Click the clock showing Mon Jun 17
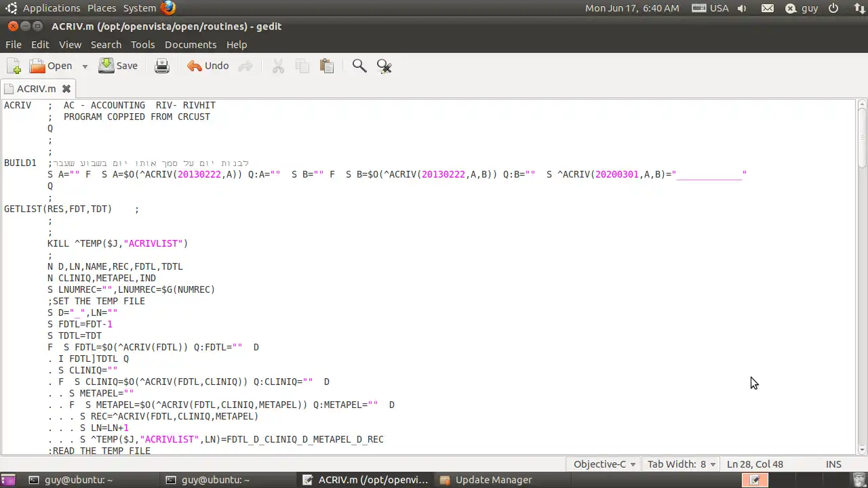Viewport: 868px width, 488px height. coord(632,8)
